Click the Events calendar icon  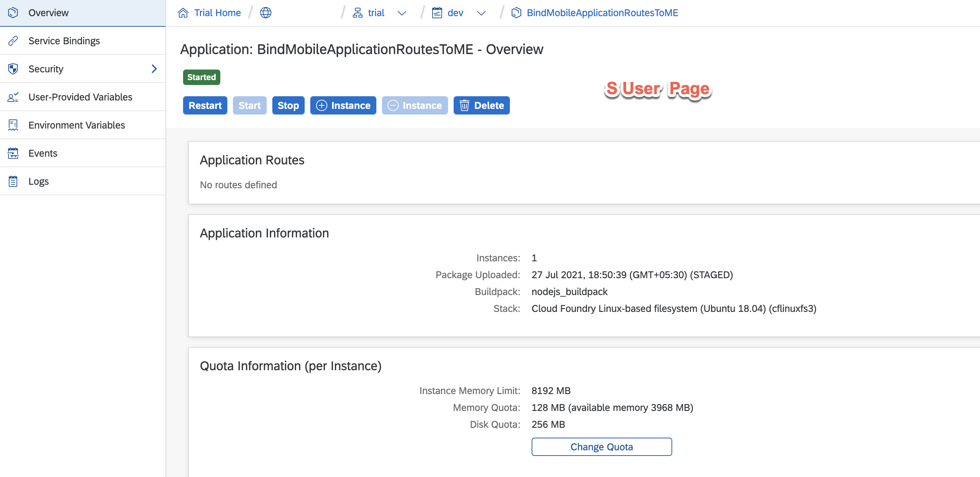(13, 153)
